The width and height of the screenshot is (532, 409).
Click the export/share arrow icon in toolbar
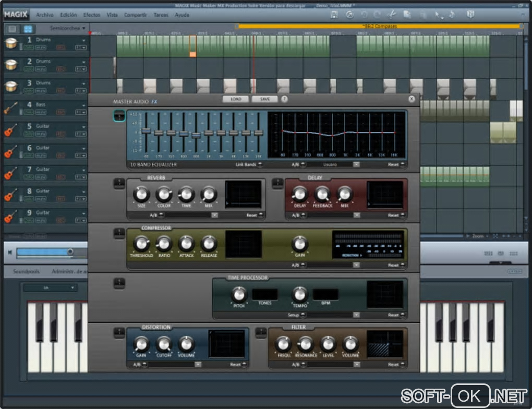[x=349, y=15]
